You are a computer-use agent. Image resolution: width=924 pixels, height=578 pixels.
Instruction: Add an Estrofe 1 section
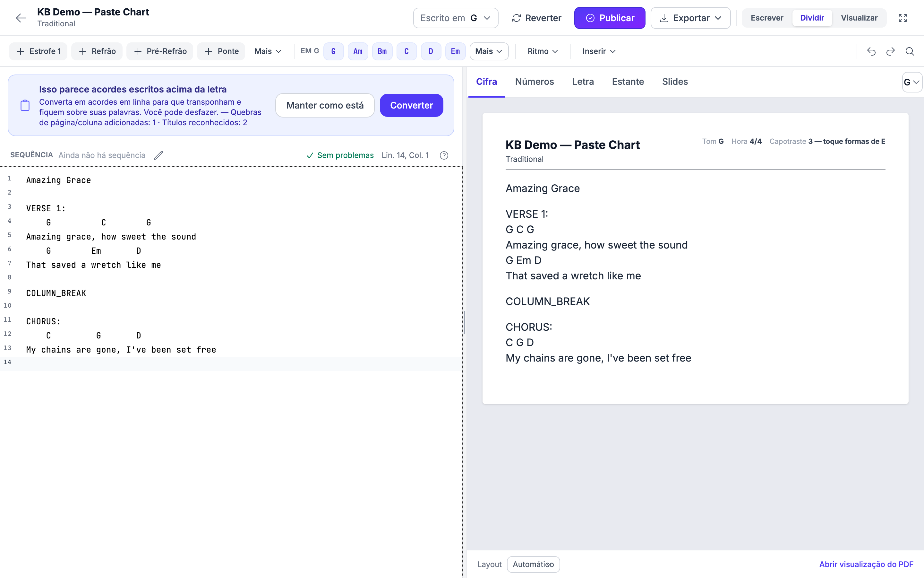[x=38, y=51]
